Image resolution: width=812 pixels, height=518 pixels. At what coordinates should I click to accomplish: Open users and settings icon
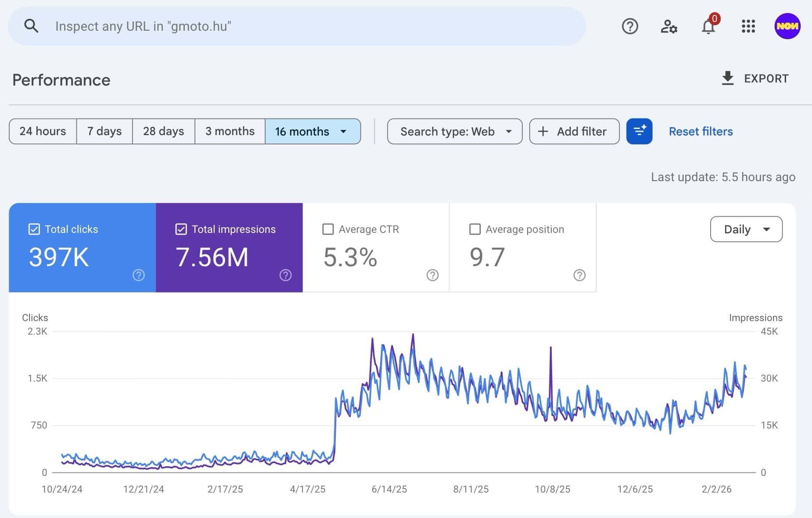[669, 26]
